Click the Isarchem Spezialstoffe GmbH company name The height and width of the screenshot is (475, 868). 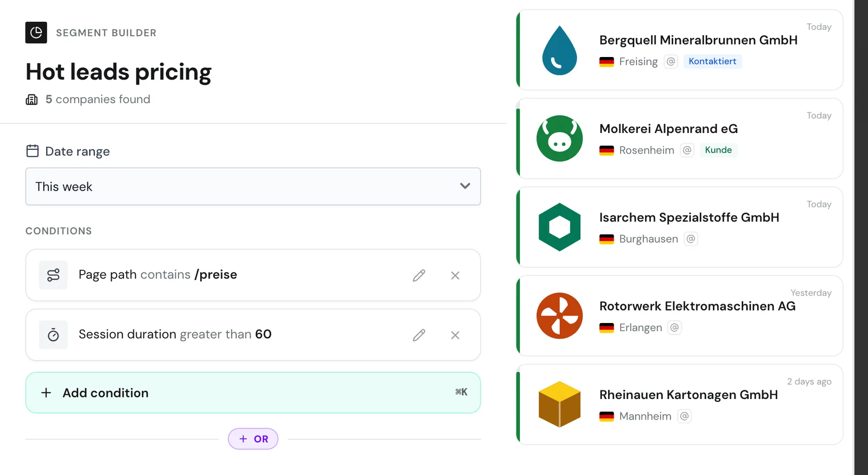tap(689, 217)
